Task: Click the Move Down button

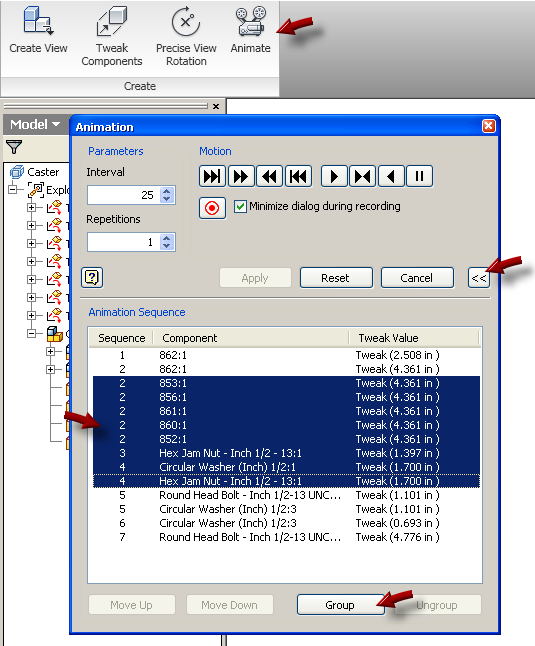Action: click(229, 605)
